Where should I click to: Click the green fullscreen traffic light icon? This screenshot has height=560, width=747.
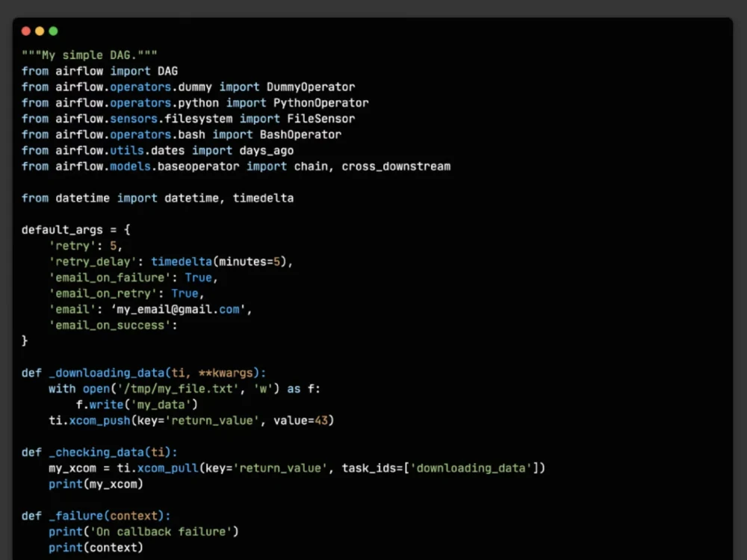click(52, 31)
